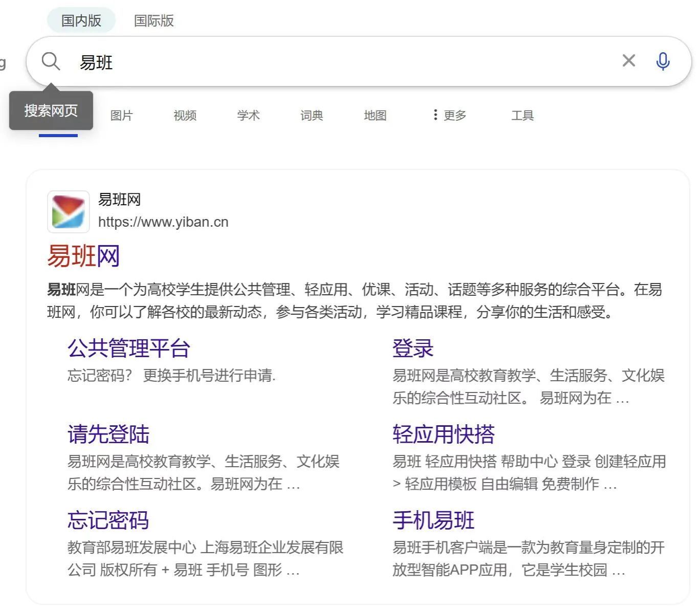Click the 易班网 site logo icon
This screenshot has width=700, height=611.
[x=69, y=212]
